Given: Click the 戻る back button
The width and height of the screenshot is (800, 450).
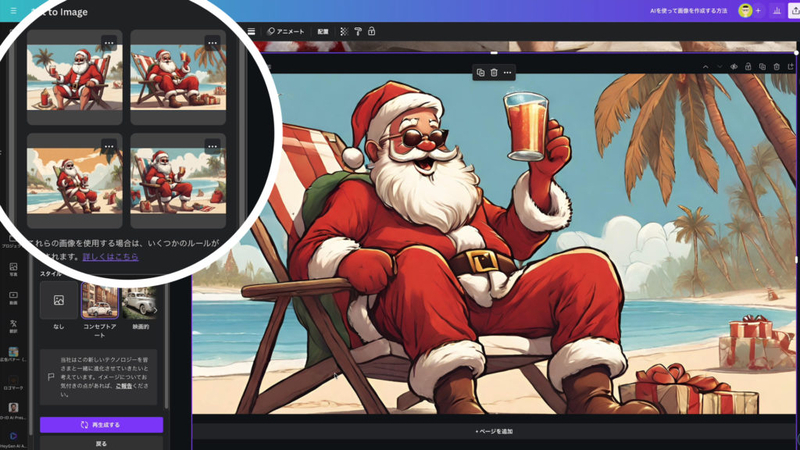Looking at the screenshot, I should [x=102, y=443].
